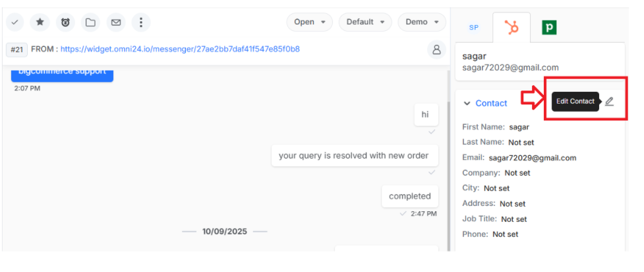The height and width of the screenshot is (272, 644).
Task: Open the Demo dropdown
Action: click(x=422, y=22)
